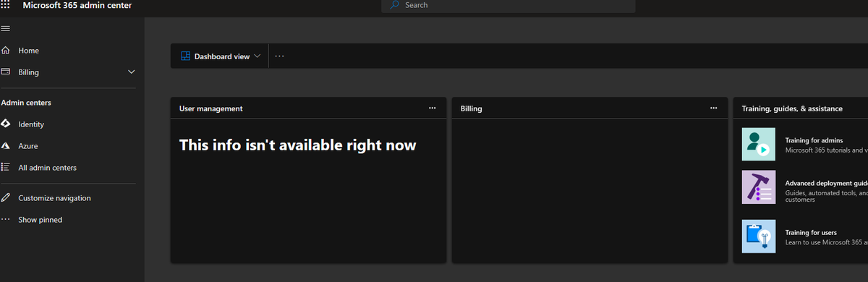Click the Admin centers section heading
Viewport: 868px width, 282px height.
point(26,103)
